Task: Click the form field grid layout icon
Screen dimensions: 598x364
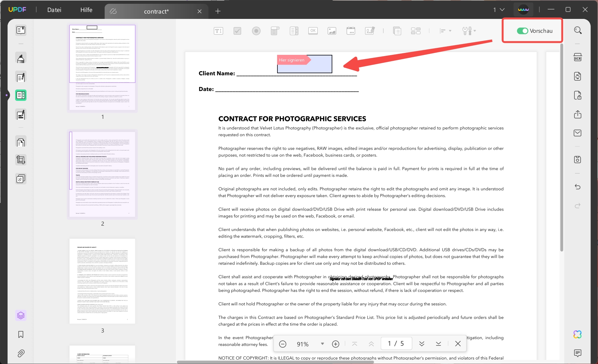Action: pos(416,31)
